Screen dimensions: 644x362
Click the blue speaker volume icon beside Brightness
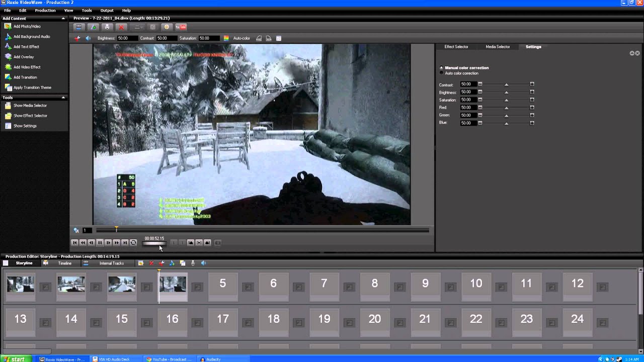(x=88, y=38)
